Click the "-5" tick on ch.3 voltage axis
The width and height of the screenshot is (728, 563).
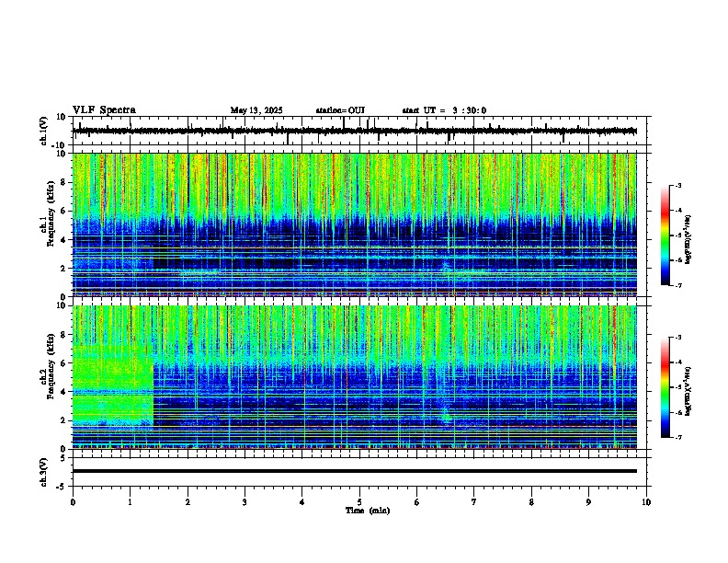tap(62, 487)
